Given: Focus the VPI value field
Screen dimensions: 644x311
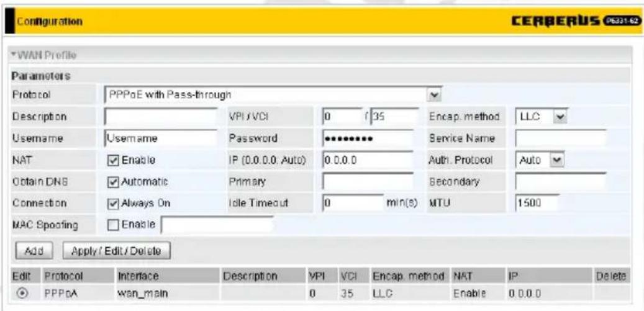Looking at the screenshot, I should pos(342,117).
